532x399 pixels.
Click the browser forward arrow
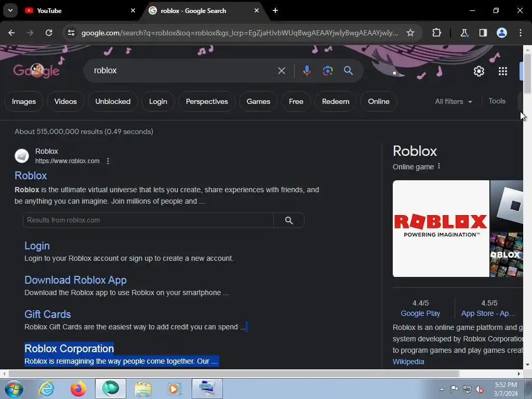(x=30, y=33)
